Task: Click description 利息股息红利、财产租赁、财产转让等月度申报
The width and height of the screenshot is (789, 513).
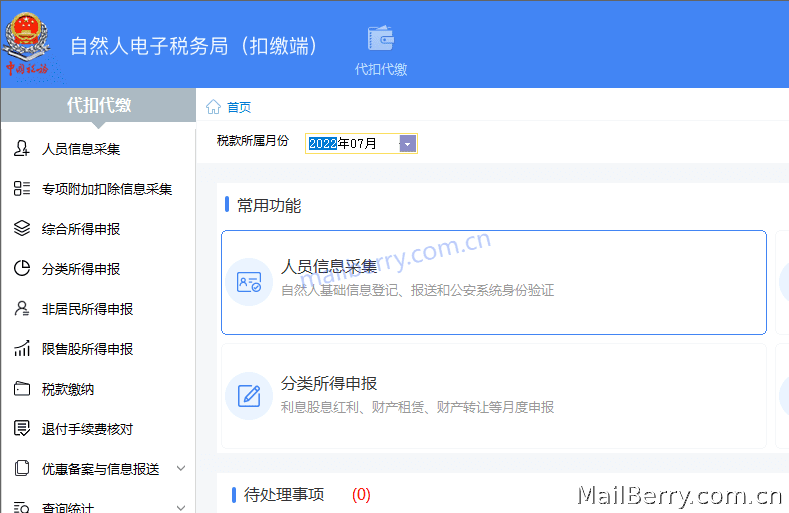Action: click(417, 407)
